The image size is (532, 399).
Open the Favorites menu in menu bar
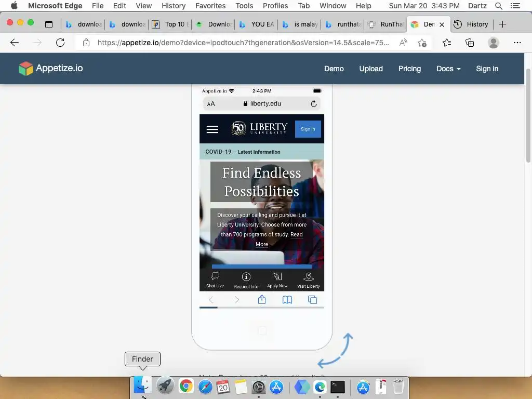[x=210, y=6]
